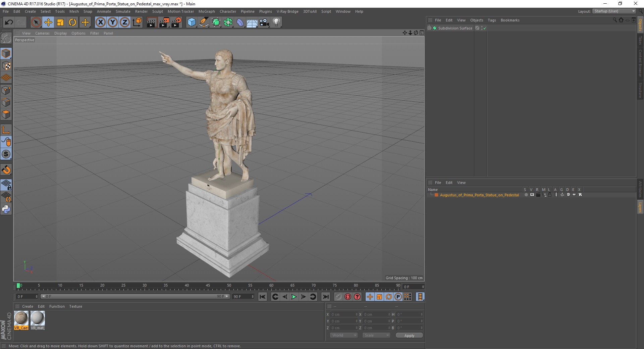The height and width of the screenshot is (349, 644).
Task: Open the World coordinate dropdown
Action: pos(343,335)
